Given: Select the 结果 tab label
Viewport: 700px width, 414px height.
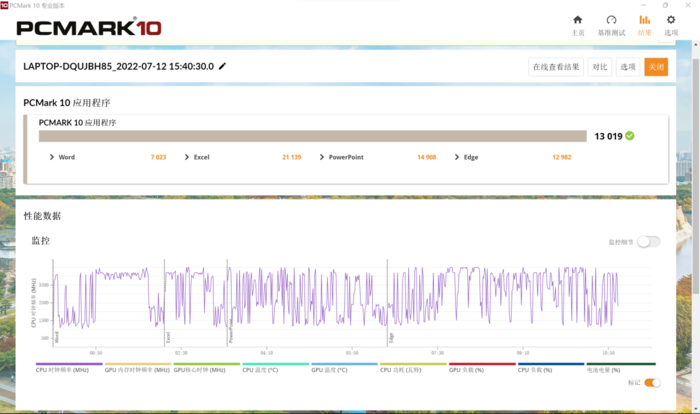Looking at the screenshot, I should pos(645,33).
